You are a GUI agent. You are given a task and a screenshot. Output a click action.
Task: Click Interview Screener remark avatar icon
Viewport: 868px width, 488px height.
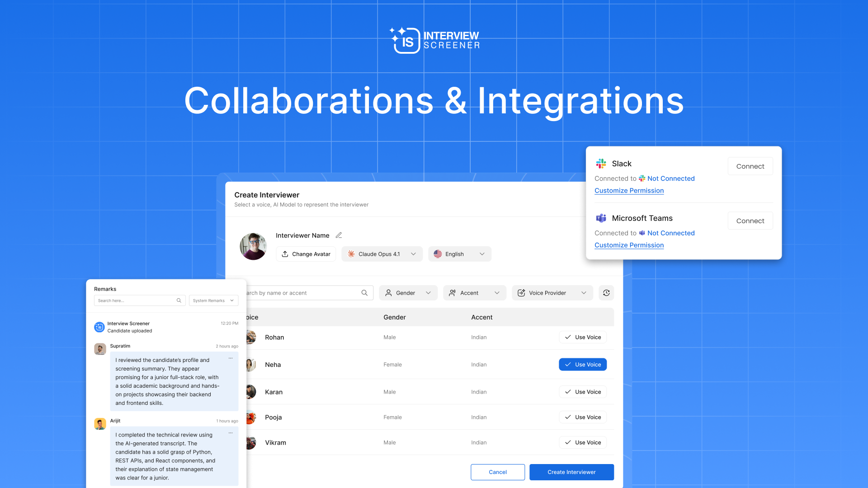pos(99,327)
